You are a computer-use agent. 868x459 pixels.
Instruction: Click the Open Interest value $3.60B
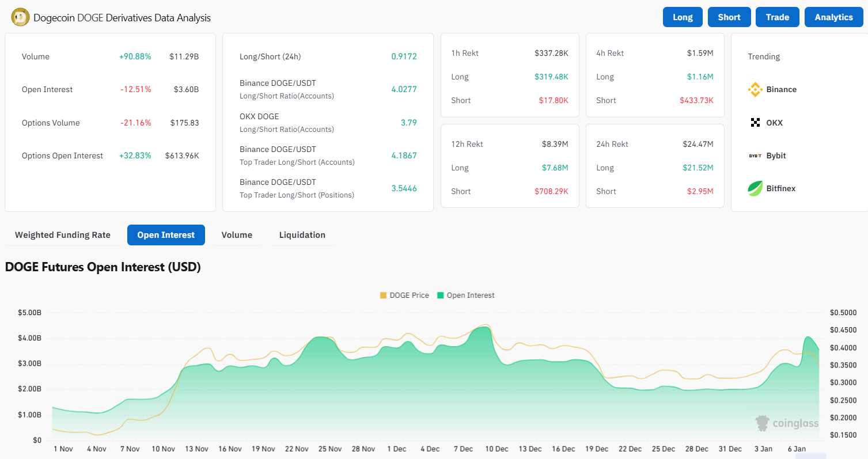(187, 89)
